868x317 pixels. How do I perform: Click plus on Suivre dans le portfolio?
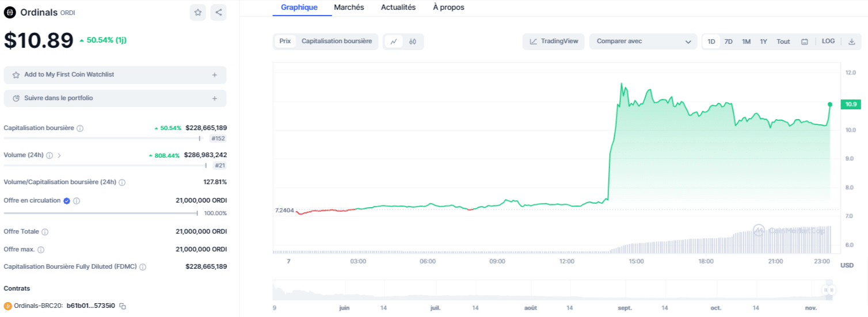[x=215, y=98]
